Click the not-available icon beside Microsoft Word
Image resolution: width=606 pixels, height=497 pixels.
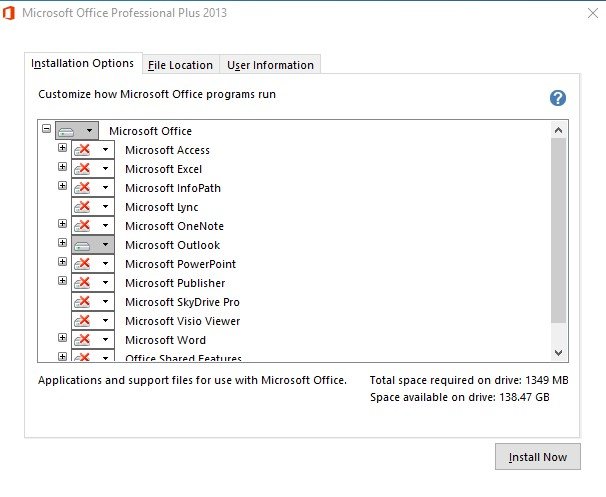pos(82,340)
